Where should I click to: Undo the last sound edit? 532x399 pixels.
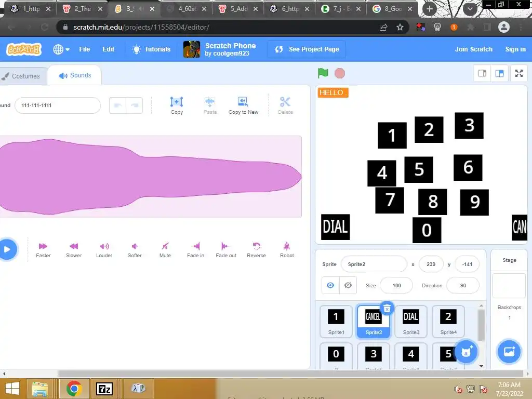point(118,105)
